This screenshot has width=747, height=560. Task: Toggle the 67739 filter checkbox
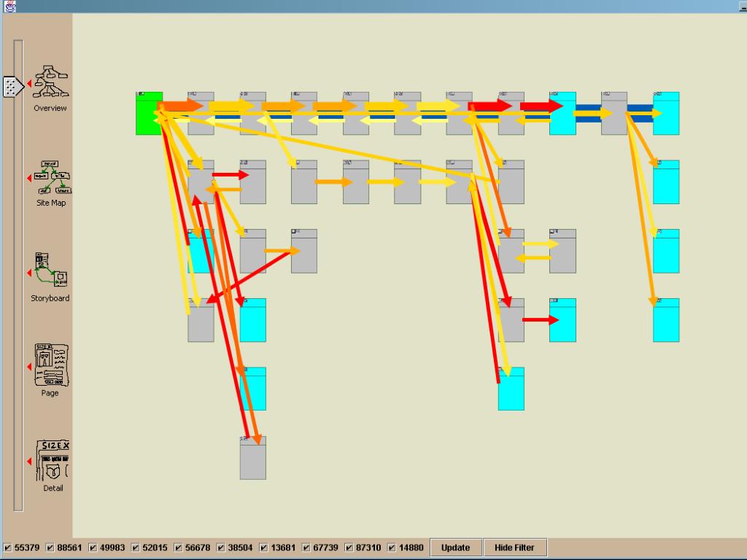click(306, 548)
